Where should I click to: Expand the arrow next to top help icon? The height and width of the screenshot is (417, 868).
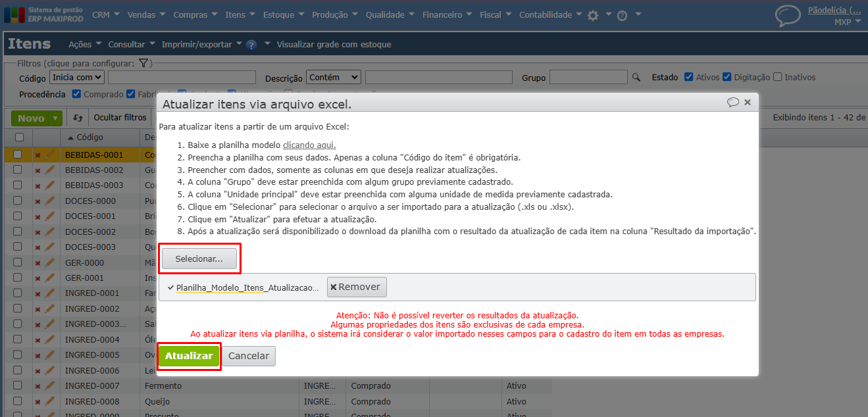[x=638, y=14]
